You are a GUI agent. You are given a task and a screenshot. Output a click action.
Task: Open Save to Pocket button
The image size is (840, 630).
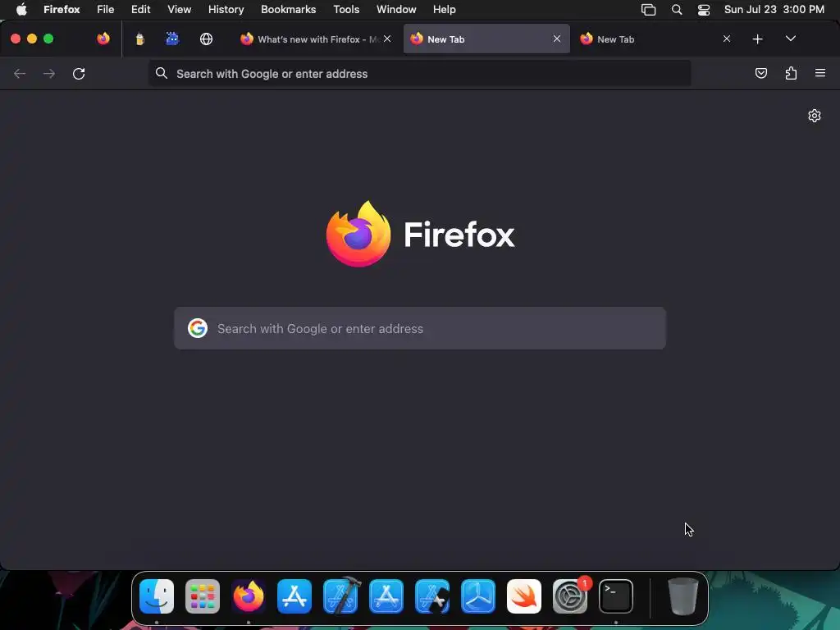click(x=761, y=73)
